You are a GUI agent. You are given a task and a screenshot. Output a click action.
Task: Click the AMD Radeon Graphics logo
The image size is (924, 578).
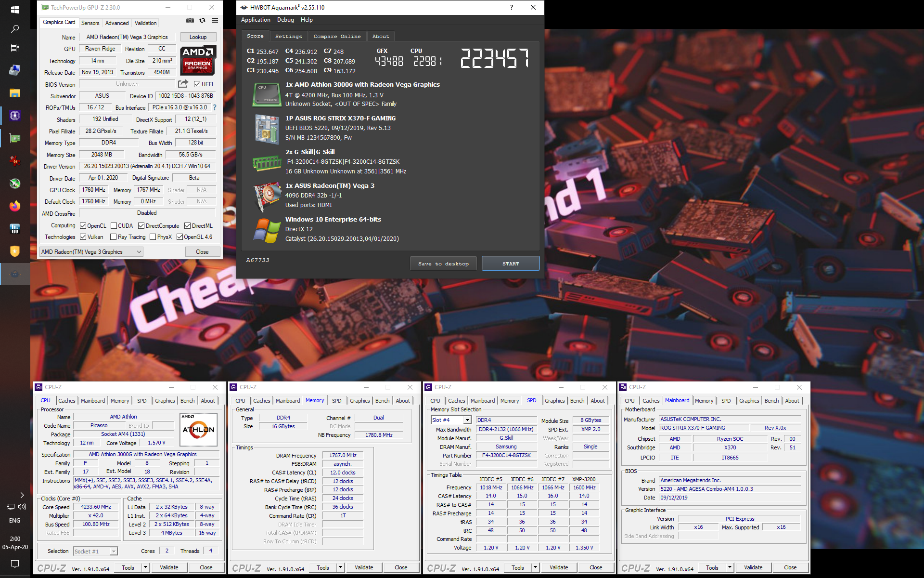[198, 60]
